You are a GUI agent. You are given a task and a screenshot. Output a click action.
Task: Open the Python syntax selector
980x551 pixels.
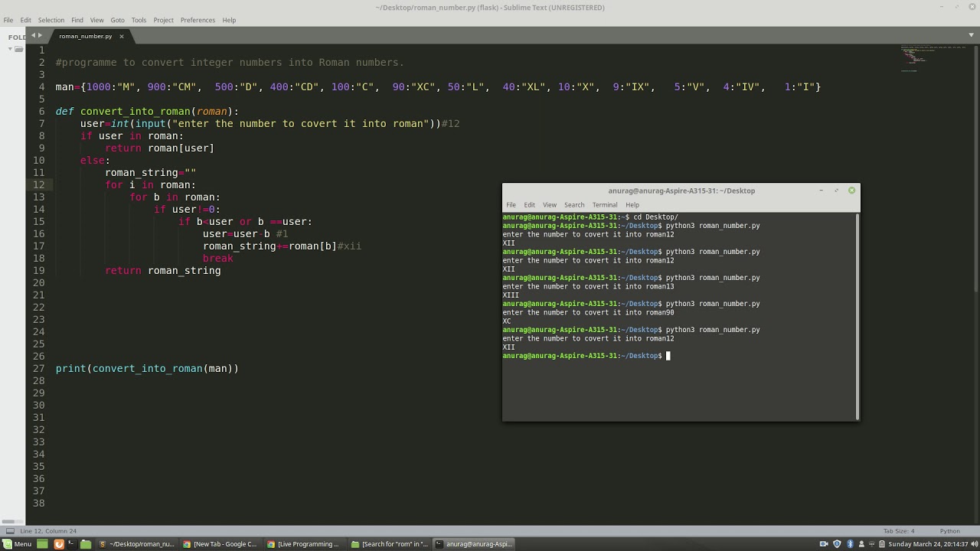[x=949, y=531]
